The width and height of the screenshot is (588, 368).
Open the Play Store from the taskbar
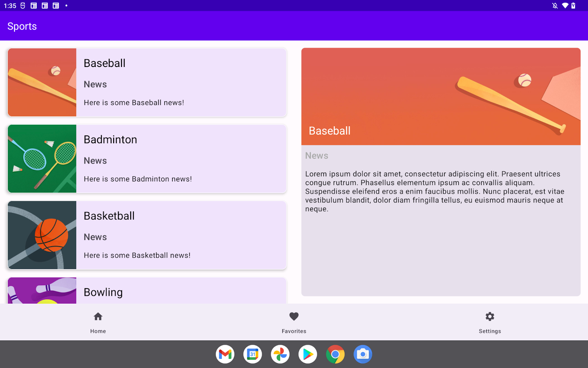click(308, 354)
